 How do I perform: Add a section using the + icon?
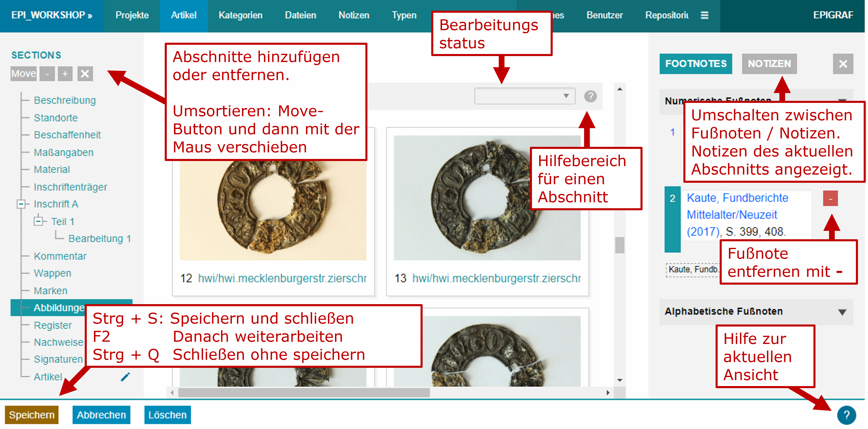65,74
